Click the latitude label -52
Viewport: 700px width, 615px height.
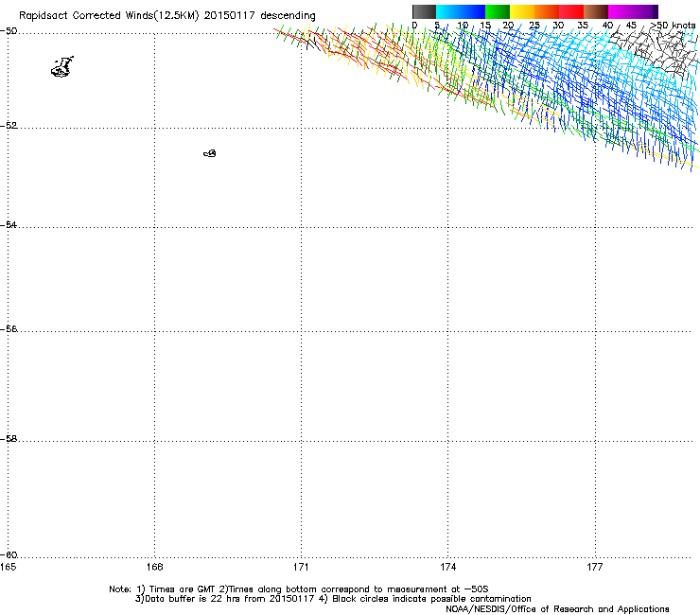pos(9,126)
